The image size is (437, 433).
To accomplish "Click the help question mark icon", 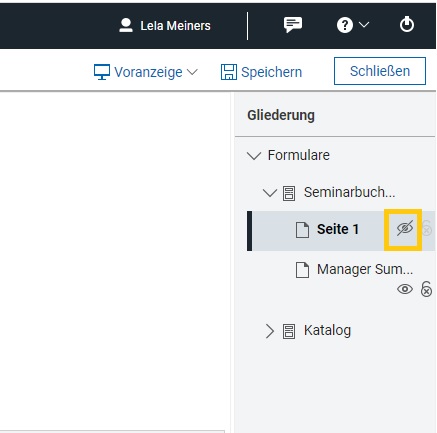I will click(x=344, y=25).
